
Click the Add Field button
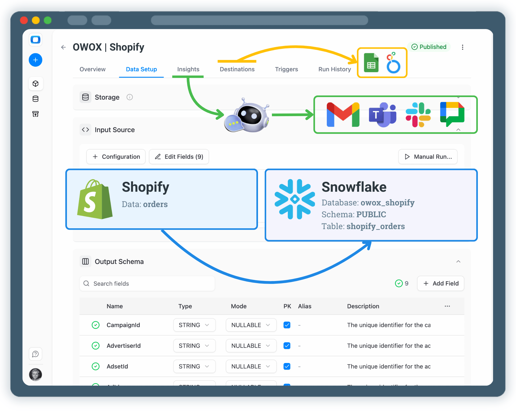point(440,283)
